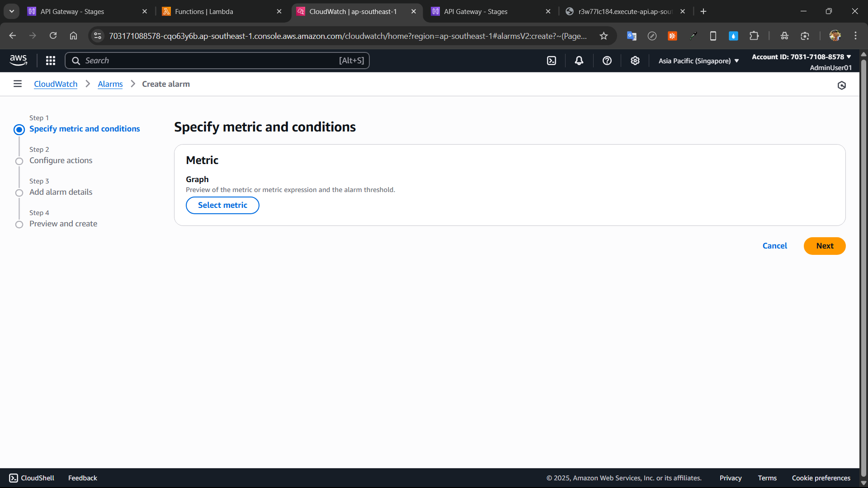
Task: Cancel alarm creation
Action: (775, 246)
